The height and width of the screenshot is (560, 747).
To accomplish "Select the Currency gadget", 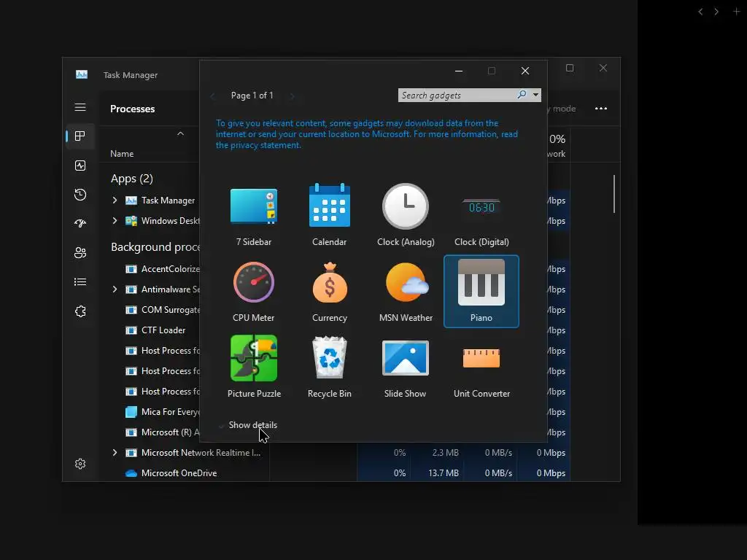I will click(x=329, y=292).
